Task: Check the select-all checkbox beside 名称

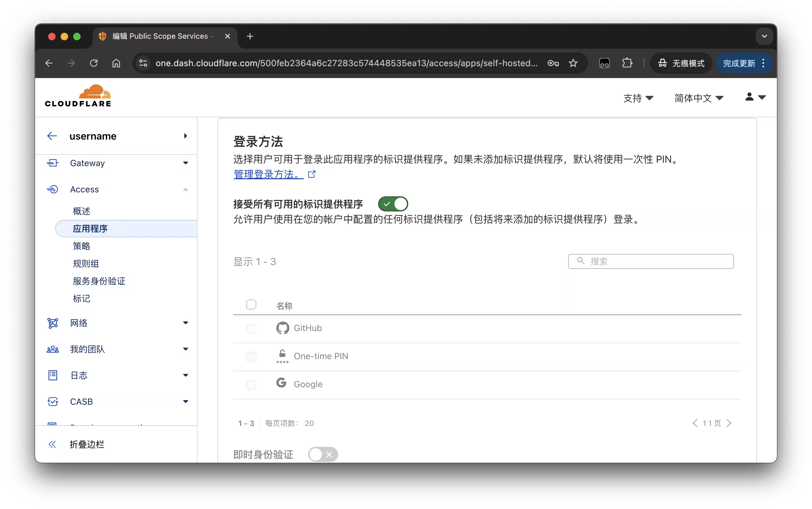Action: 251,304
